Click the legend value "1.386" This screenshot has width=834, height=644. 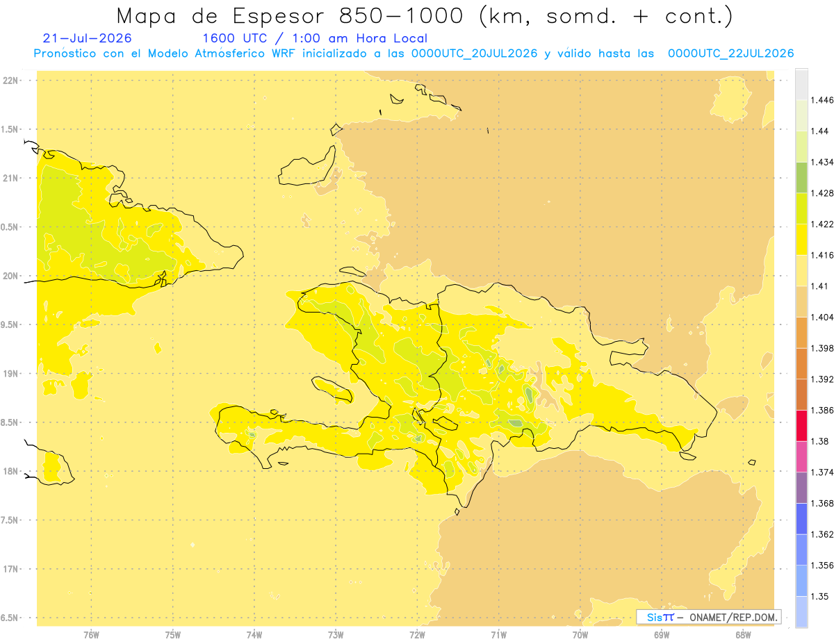[x=822, y=410]
